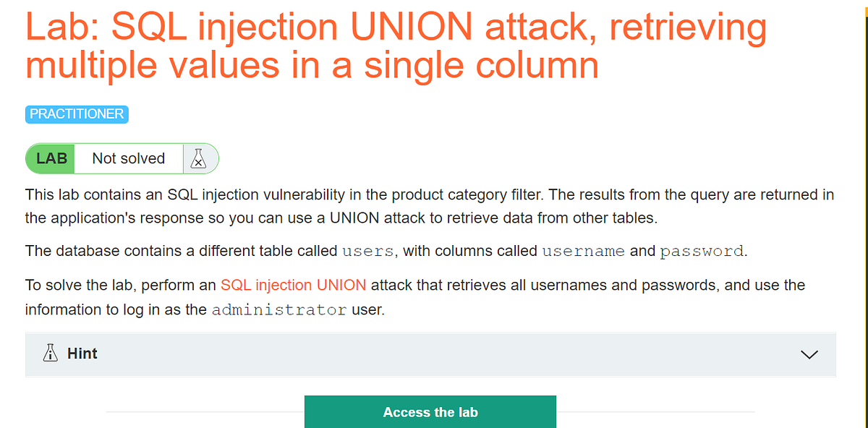Click the green LAB badge
The height and width of the screenshot is (428, 868).
pos(50,158)
